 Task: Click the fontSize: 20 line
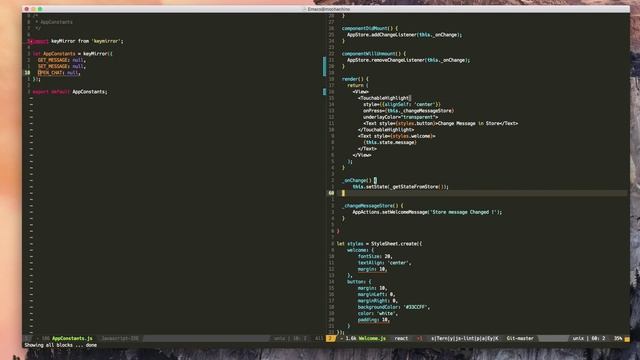[375, 256]
